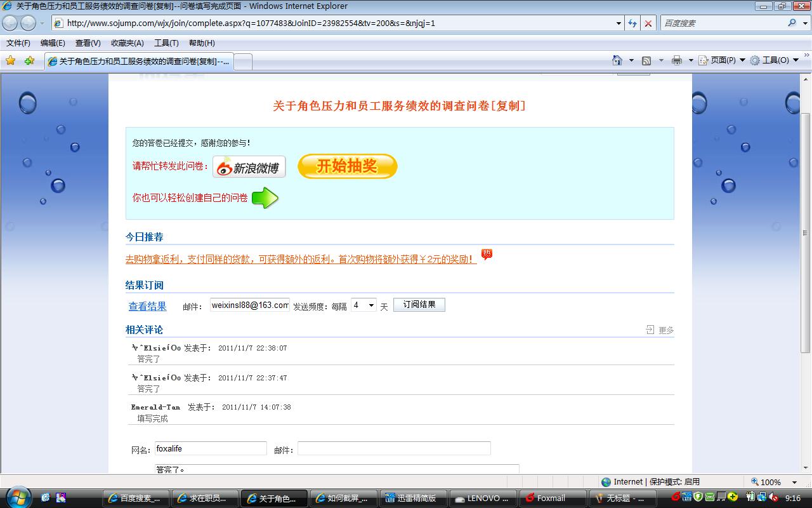The height and width of the screenshot is (508, 812).
Task: Click the green arrow to create a questionnaire
Action: [265, 198]
